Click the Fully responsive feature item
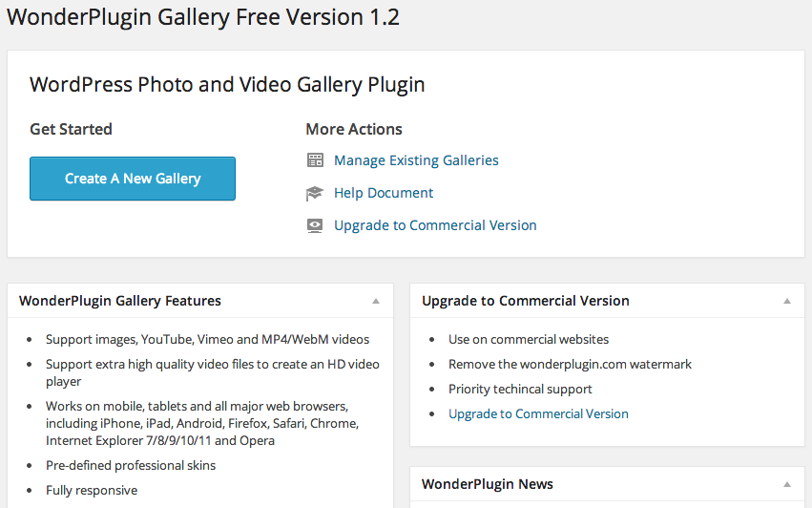This screenshot has height=508, width=812. pos(92,490)
